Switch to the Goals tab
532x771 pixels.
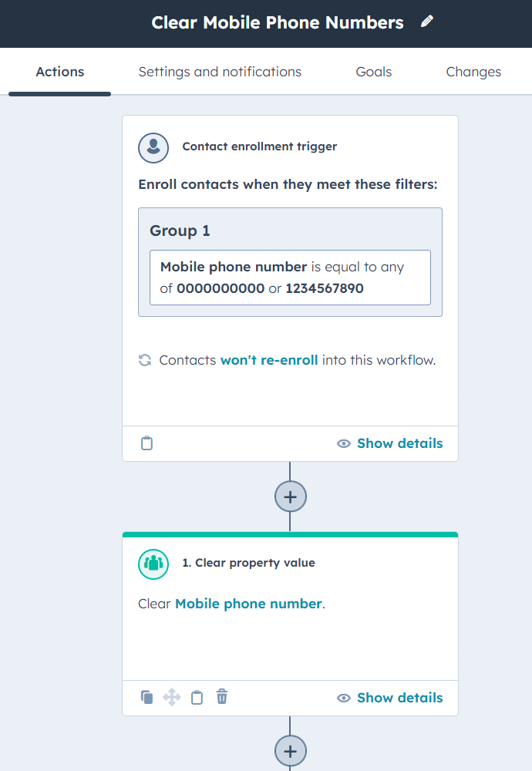pyautogui.click(x=374, y=72)
